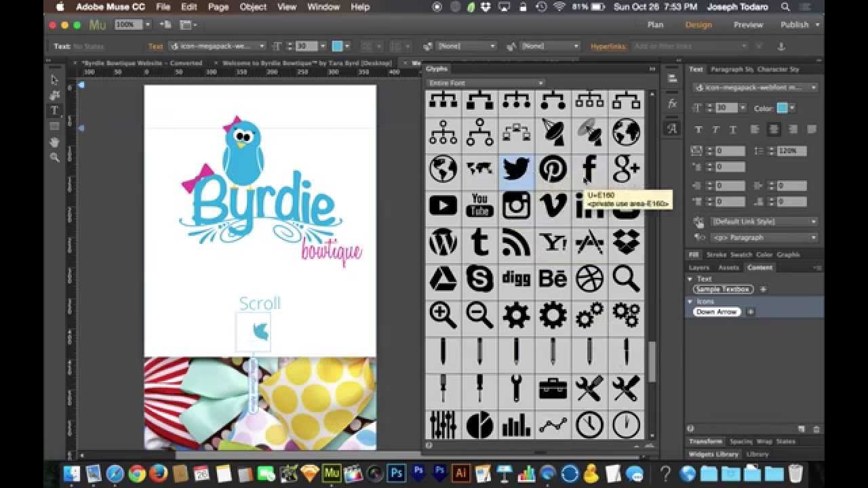Open the Publish option
The image size is (868, 488).
point(794,24)
